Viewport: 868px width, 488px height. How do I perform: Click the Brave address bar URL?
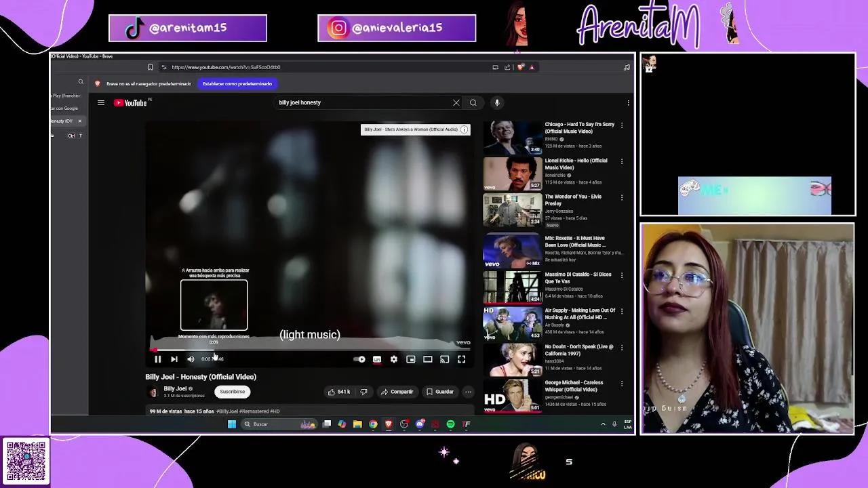(x=226, y=67)
